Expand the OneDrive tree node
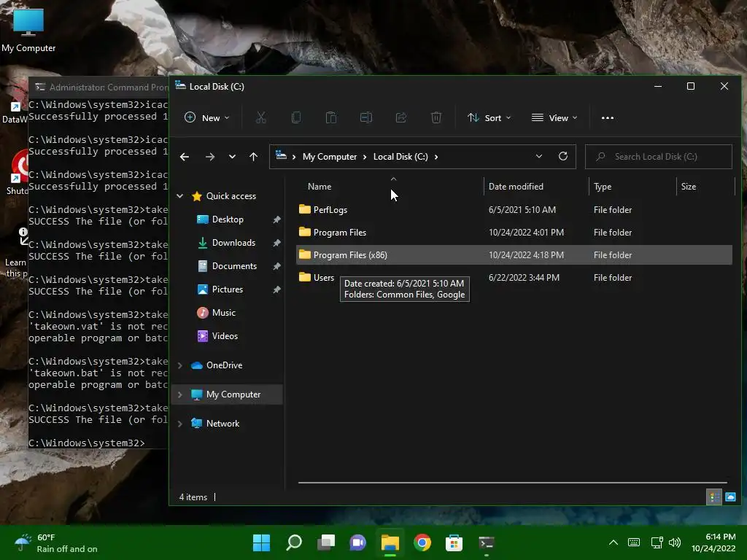 [x=180, y=365]
